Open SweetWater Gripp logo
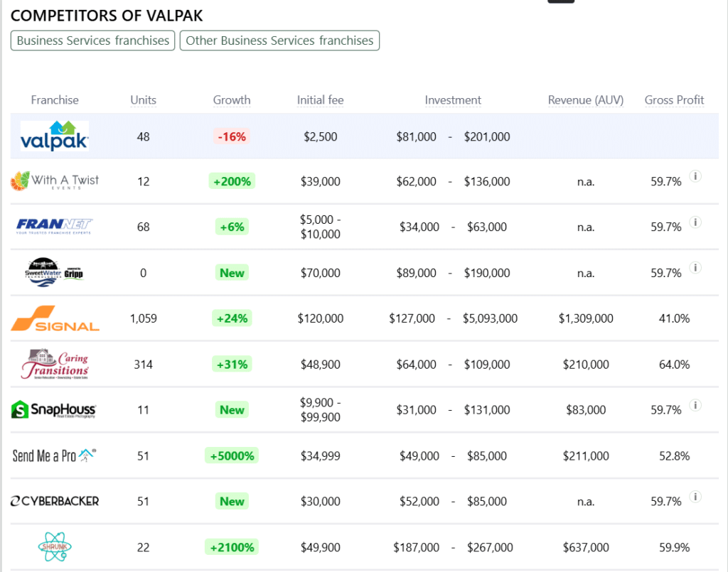The height and width of the screenshot is (572, 728). point(54,272)
